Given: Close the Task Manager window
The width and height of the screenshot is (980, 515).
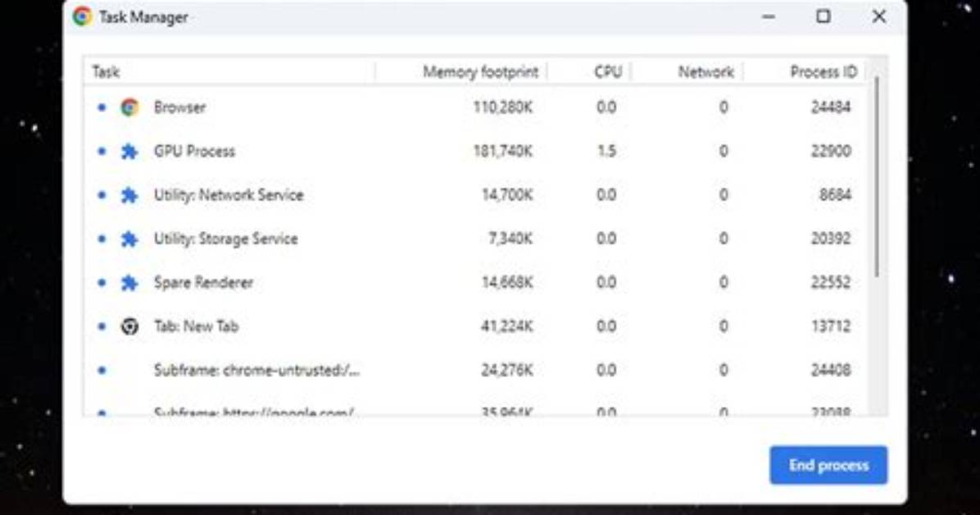Looking at the screenshot, I should pos(878,17).
